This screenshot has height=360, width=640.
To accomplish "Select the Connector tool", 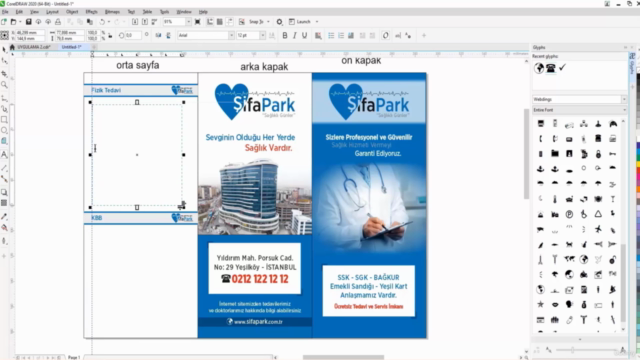I will [4, 179].
